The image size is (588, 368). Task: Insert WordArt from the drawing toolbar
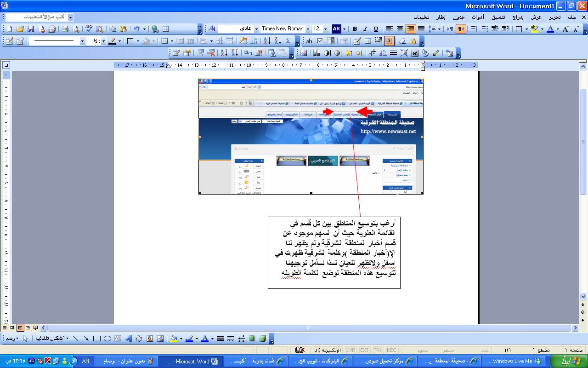[128, 339]
